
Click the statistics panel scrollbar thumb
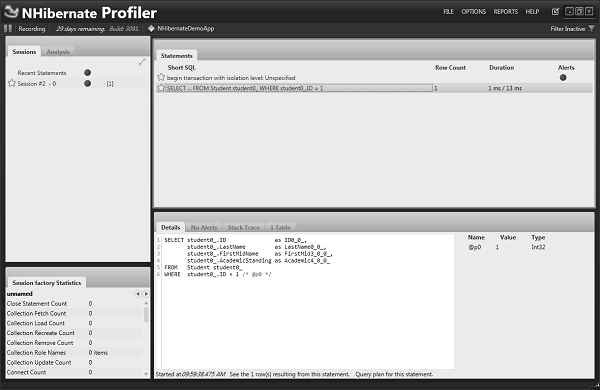(x=146, y=314)
